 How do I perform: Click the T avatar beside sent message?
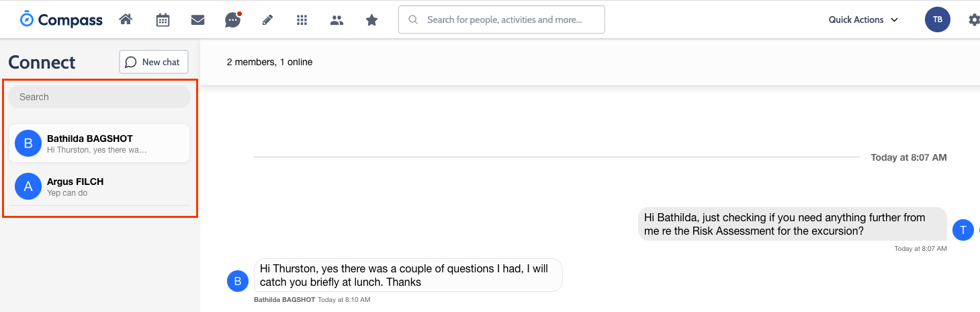coord(963,230)
